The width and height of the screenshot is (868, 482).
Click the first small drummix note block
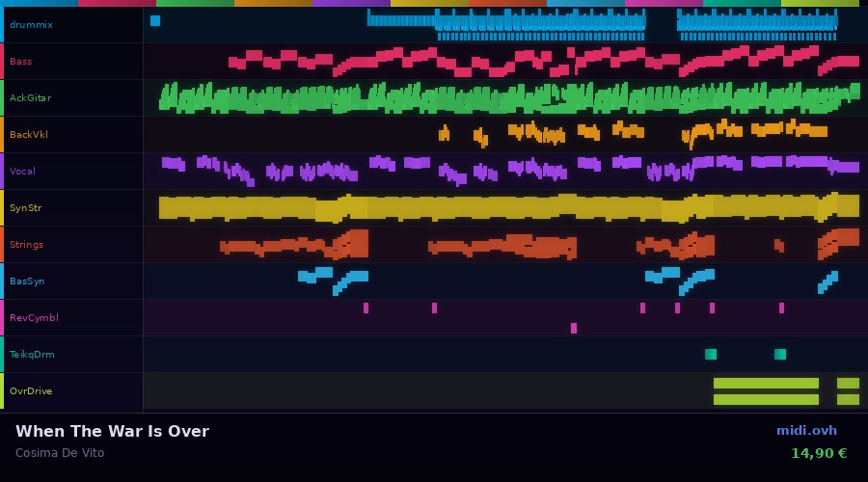point(155,20)
